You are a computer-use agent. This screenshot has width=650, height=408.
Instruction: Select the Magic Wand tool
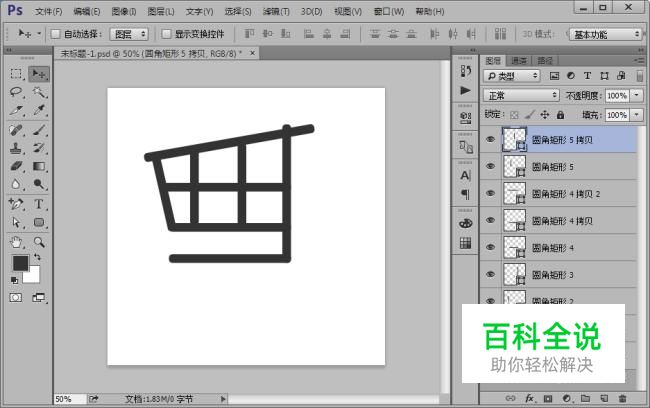pos(39,92)
